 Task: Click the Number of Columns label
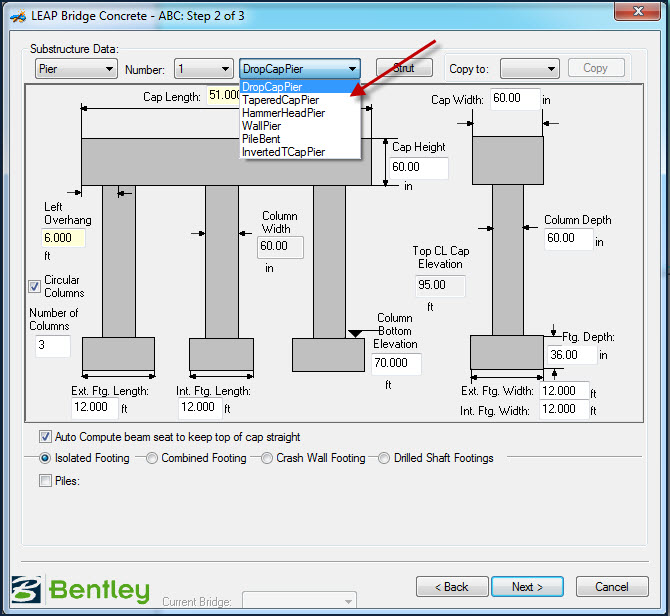tap(54, 320)
